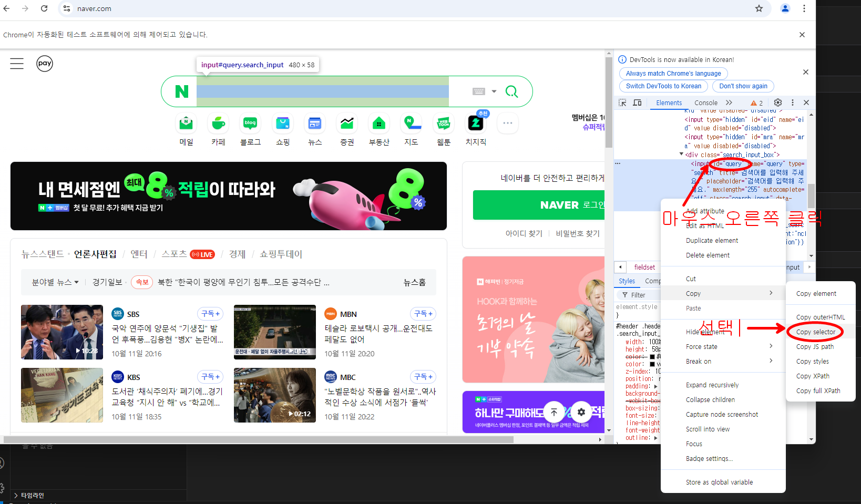Screen dimensions: 861x504
Task: Switch to the Elements tab in DevTools
Action: (669, 103)
